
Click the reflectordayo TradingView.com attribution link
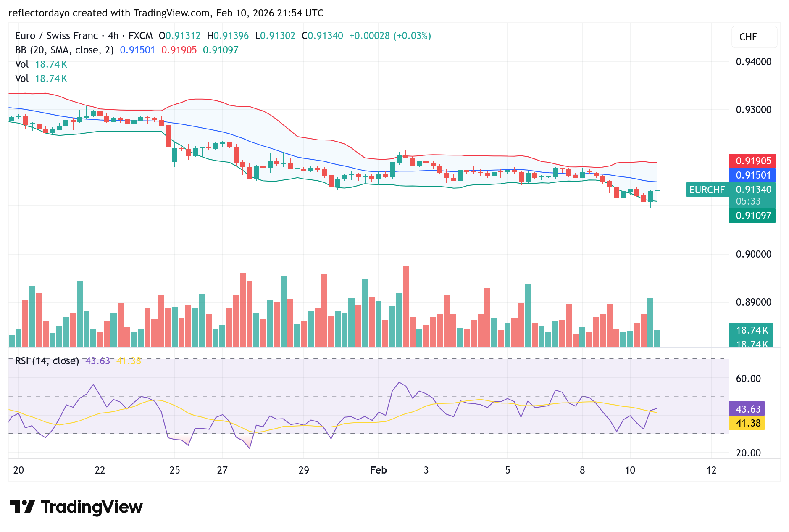(166, 13)
